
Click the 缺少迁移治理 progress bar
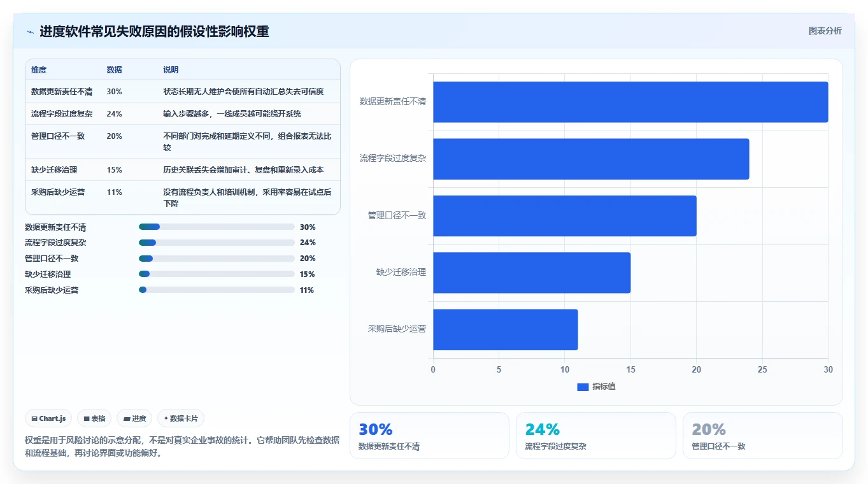(x=217, y=274)
